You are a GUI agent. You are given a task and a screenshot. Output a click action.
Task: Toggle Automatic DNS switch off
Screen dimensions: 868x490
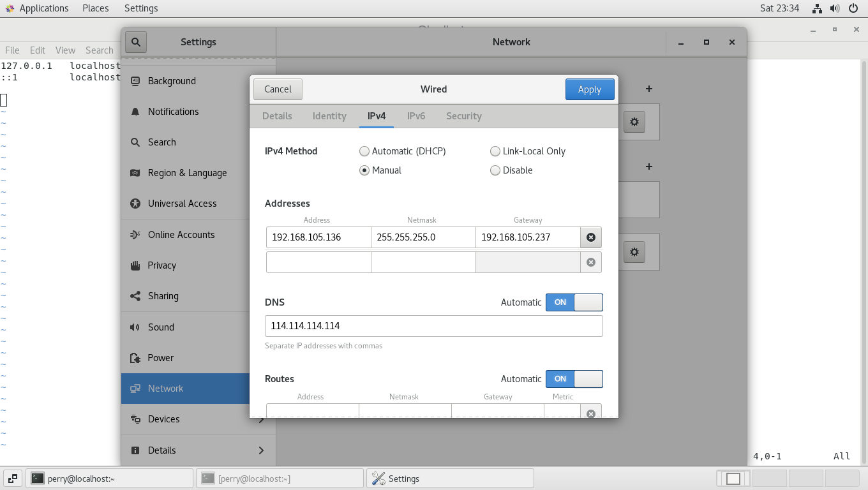[574, 302]
